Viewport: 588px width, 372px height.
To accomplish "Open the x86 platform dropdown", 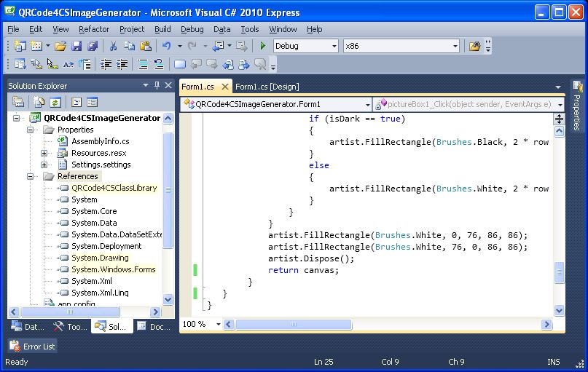I will pos(455,46).
